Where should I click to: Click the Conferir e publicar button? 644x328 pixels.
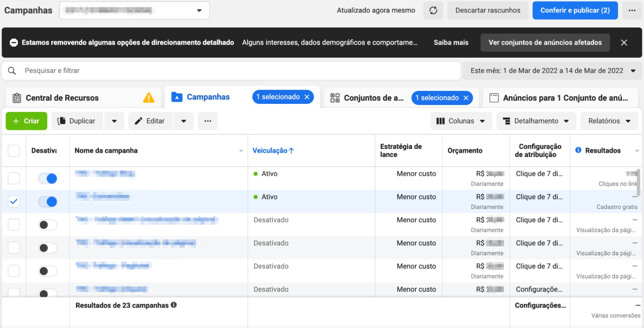tap(575, 10)
